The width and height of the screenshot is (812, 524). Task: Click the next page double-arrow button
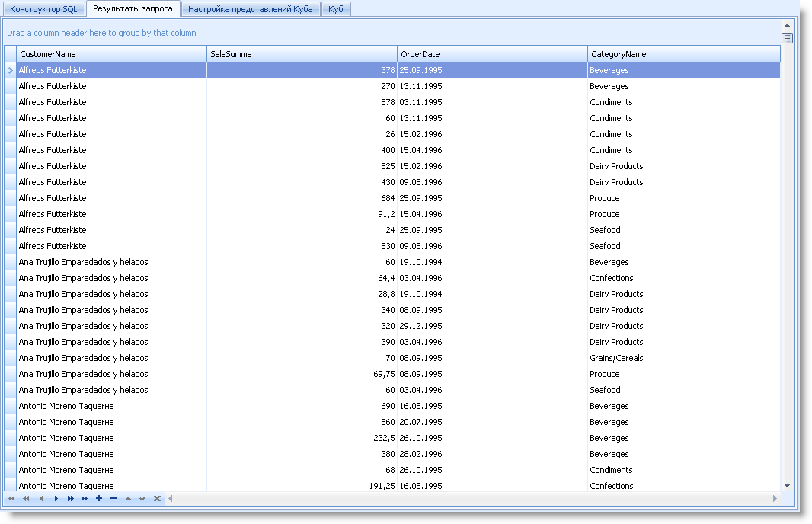(70, 499)
